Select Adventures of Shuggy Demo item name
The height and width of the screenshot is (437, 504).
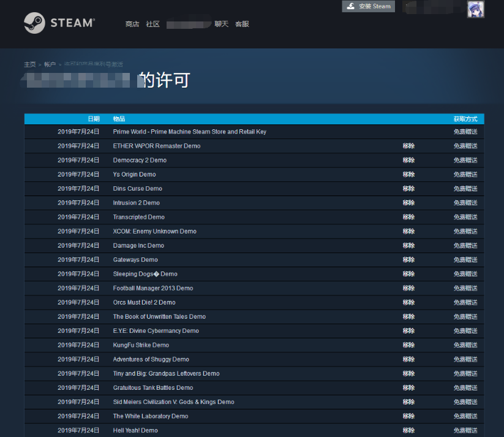point(151,359)
